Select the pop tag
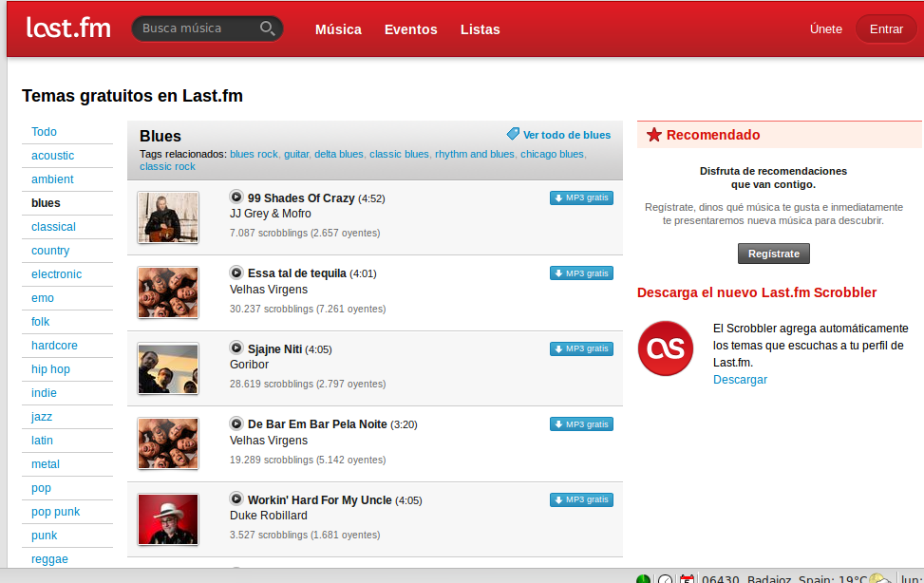Image resolution: width=924 pixels, height=583 pixels. click(x=41, y=488)
